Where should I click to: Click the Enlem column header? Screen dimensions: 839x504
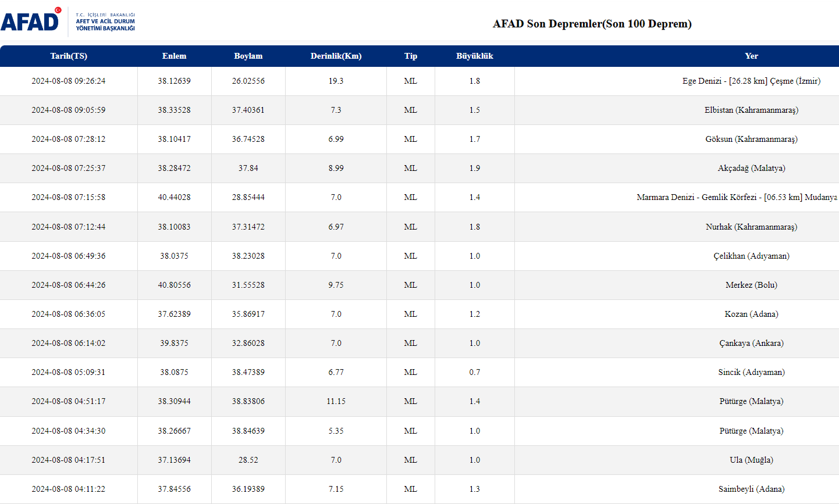click(175, 56)
